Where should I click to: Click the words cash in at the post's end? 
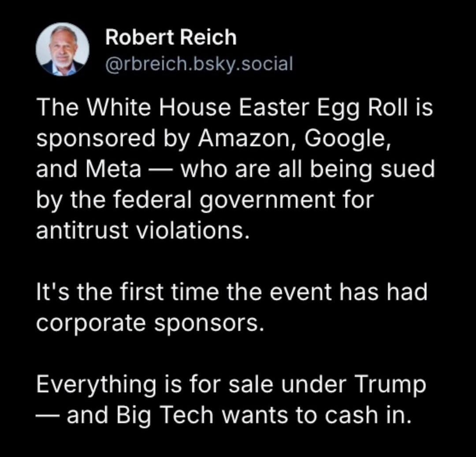[x=368, y=415]
